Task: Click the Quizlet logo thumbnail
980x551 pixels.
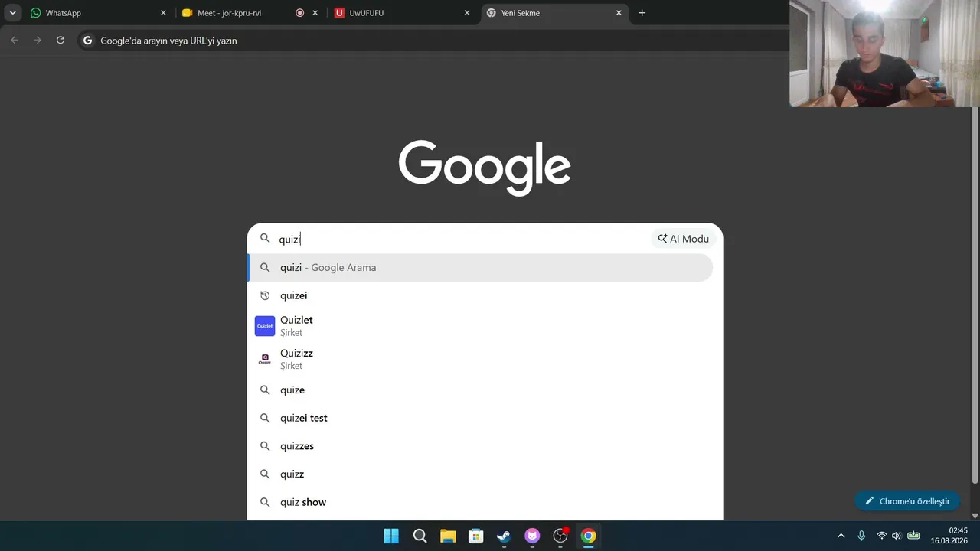Action: coord(265,326)
